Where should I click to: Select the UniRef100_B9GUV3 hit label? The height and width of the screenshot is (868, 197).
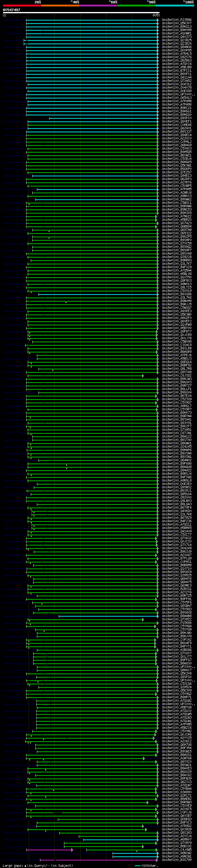coord(176,382)
